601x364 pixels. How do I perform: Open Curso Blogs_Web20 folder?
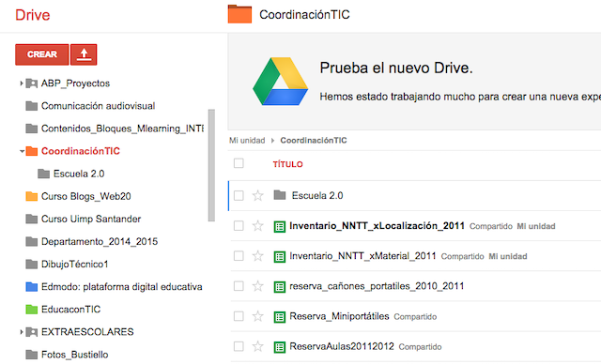click(x=86, y=196)
